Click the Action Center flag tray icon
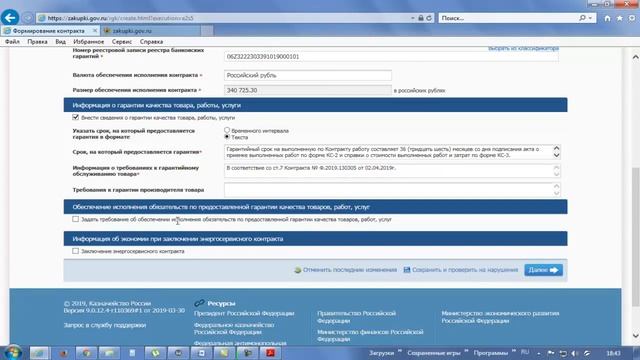 (551, 353)
